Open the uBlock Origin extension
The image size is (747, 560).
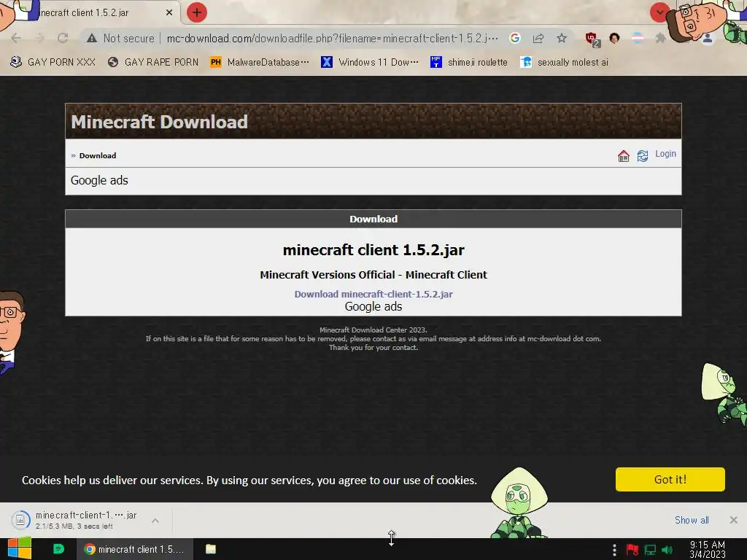pyautogui.click(x=592, y=39)
